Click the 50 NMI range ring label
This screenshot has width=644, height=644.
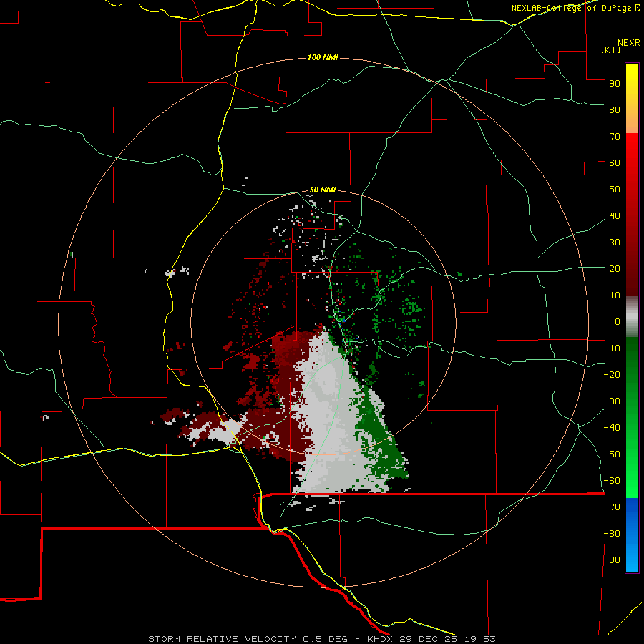point(323,190)
